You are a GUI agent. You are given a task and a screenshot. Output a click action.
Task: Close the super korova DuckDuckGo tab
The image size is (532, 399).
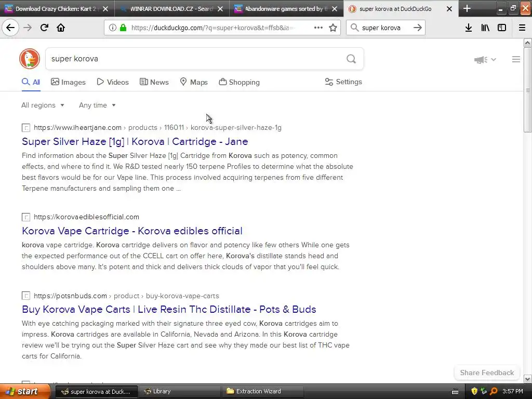tap(449, 9)
